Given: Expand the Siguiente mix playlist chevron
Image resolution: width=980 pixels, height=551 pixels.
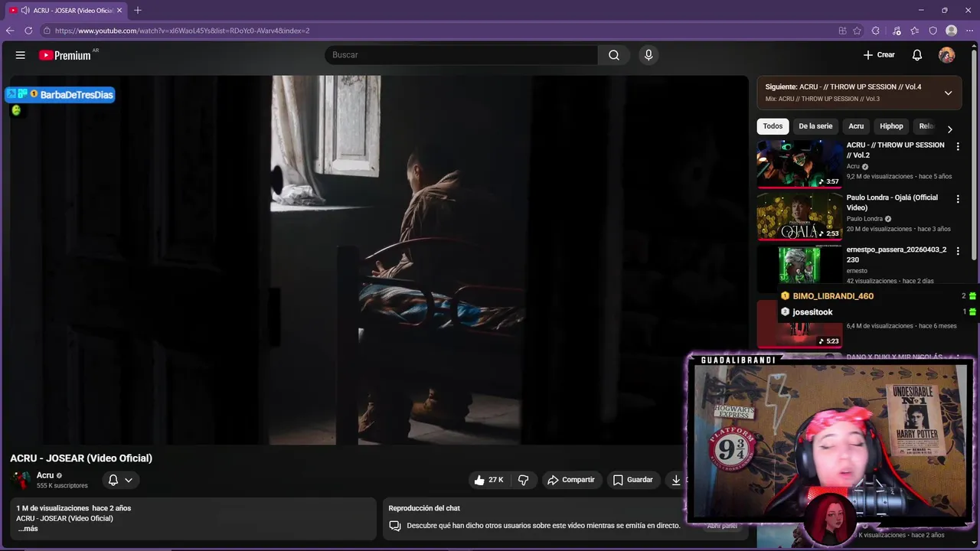Looking at the screenshot, I should click(x=948, y=93).
